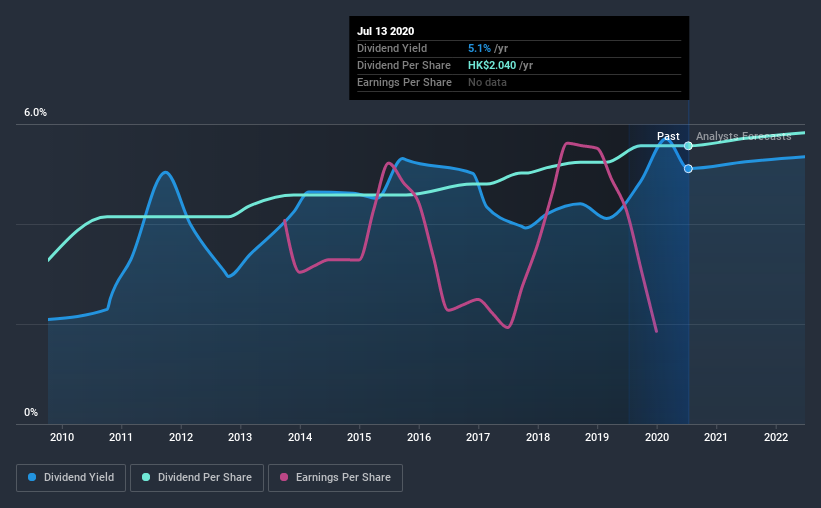Click the HK$2.040 dividend per share value
The height and width of the screenshot is (508, 821).
(492, 65)
